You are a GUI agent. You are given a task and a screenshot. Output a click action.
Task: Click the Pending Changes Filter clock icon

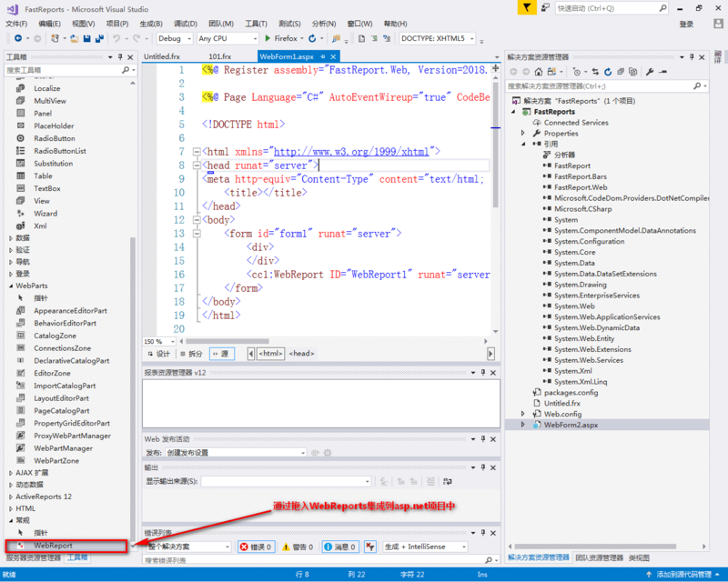pos(577,72)
